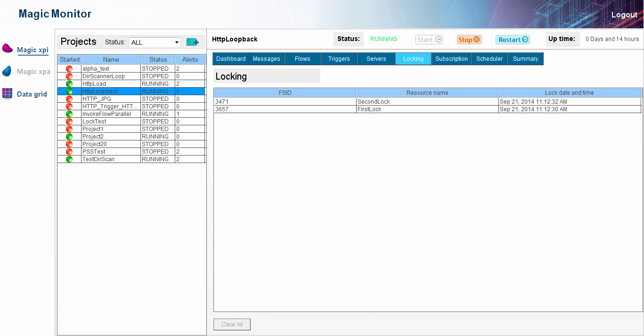The height and width of the screenshot is (336, 644).
Task: Switch to the Messages tab
Action: point(267,59)
